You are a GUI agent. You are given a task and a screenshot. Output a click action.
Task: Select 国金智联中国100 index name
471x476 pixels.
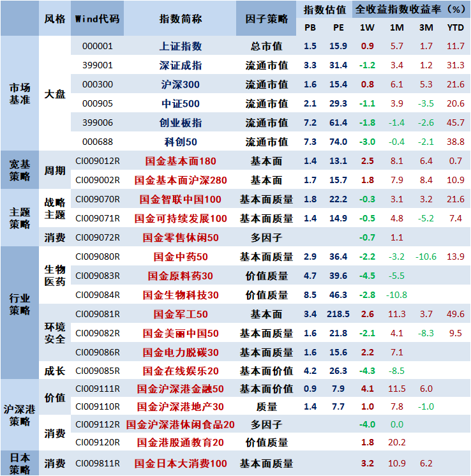181,199
